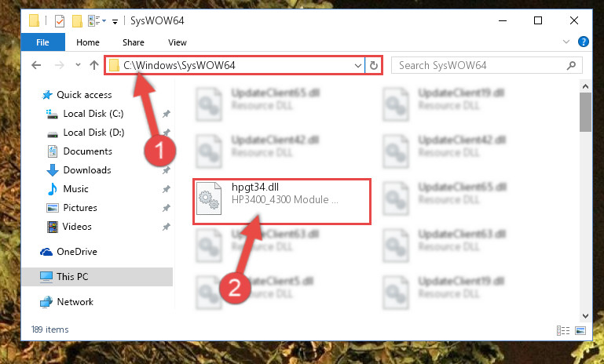Expand the ribbon with the chevron
Viewport: 604px width, 364px height.
tap(566, 42)
